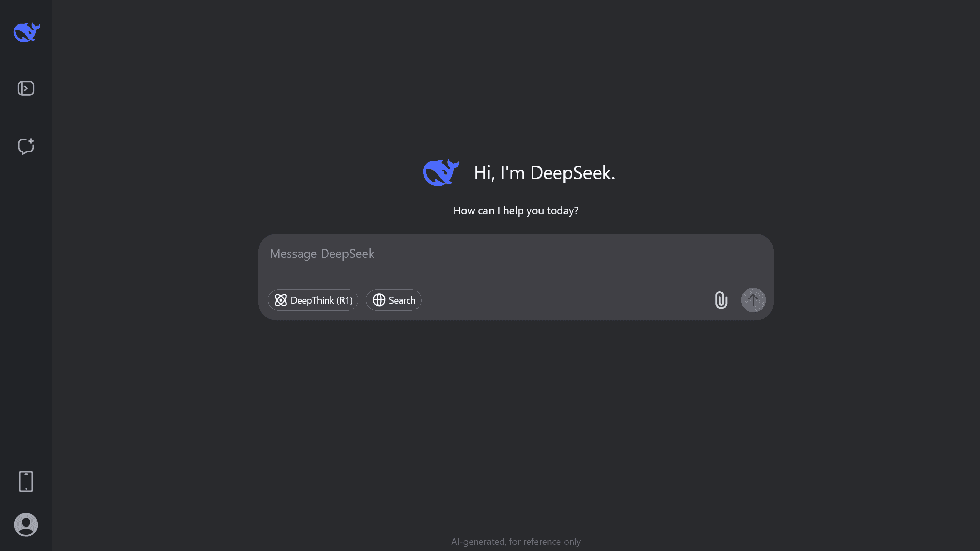Open the mobile app download icon

coord(26,482)
